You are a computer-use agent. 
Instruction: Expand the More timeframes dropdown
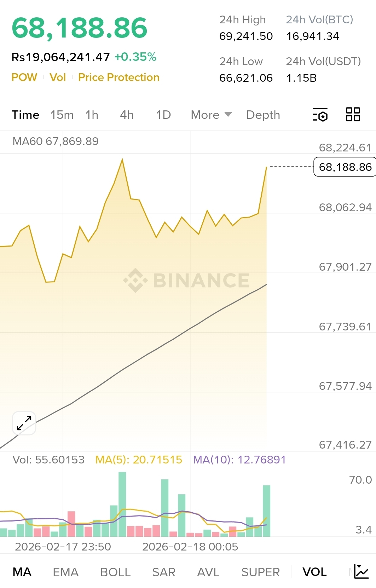pyautogui.click(x=211, y=115)
